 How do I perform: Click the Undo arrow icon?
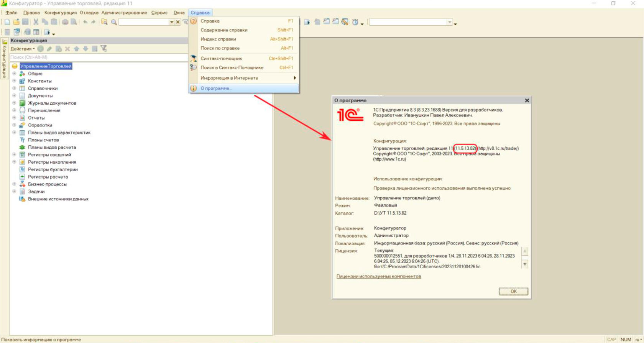pyautogui.click(x=85, y=22)
